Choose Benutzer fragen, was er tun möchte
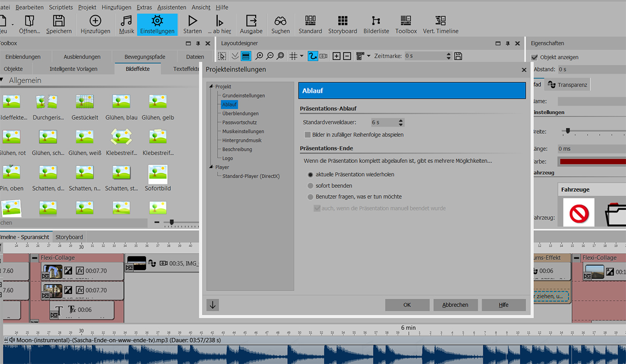The width and height of the screenshot is (626, 364). pos(311,197)
